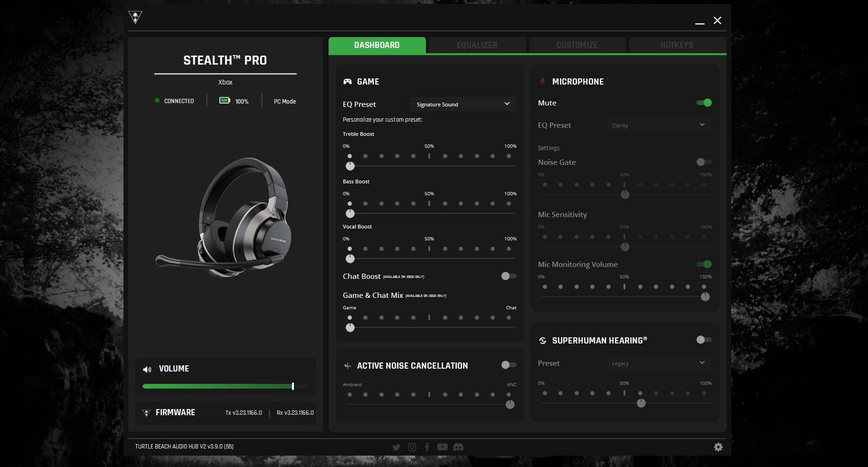Click the settings gear in bottom right corner
Viewport: 868px width, 467px height.
(718, 447)
